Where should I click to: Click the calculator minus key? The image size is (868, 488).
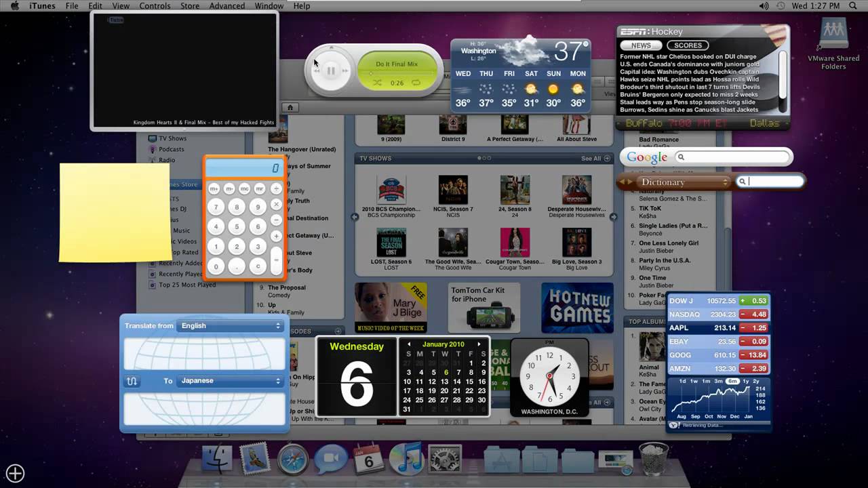[x=276, y=220]
